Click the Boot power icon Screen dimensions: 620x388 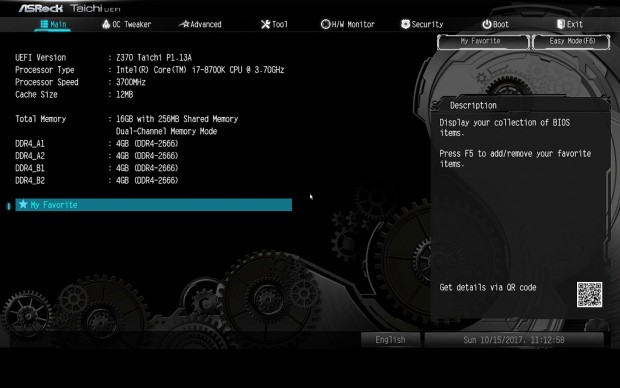click(487, 25)
